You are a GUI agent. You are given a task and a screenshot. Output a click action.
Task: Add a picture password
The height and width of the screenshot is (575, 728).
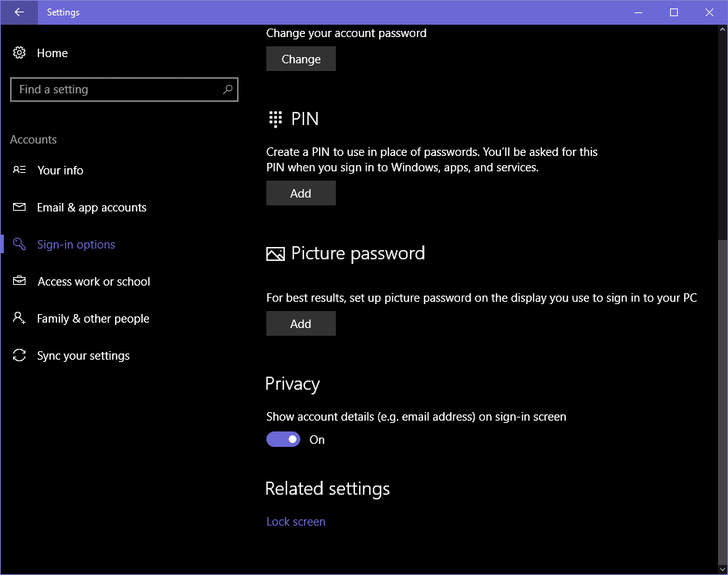300,323
